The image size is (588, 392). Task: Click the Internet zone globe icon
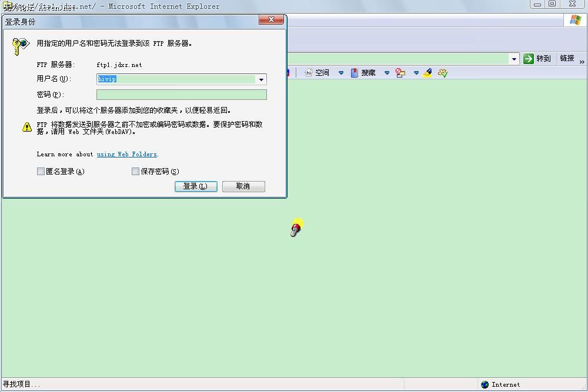(485, 384)
